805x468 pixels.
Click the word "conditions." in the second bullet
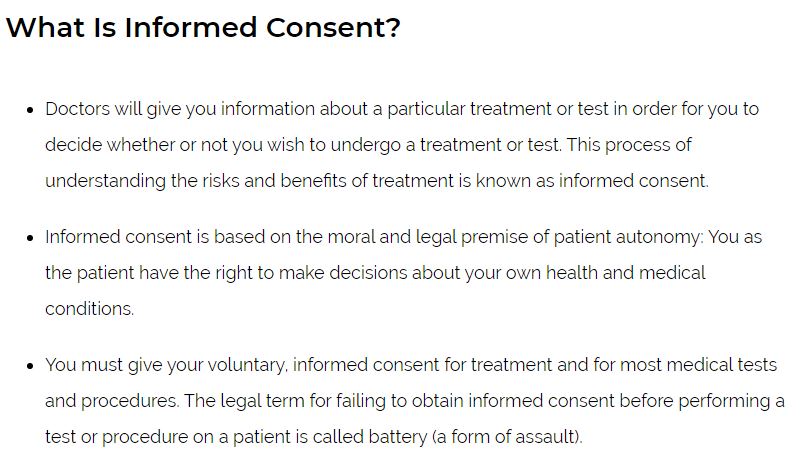pos(89,309)
